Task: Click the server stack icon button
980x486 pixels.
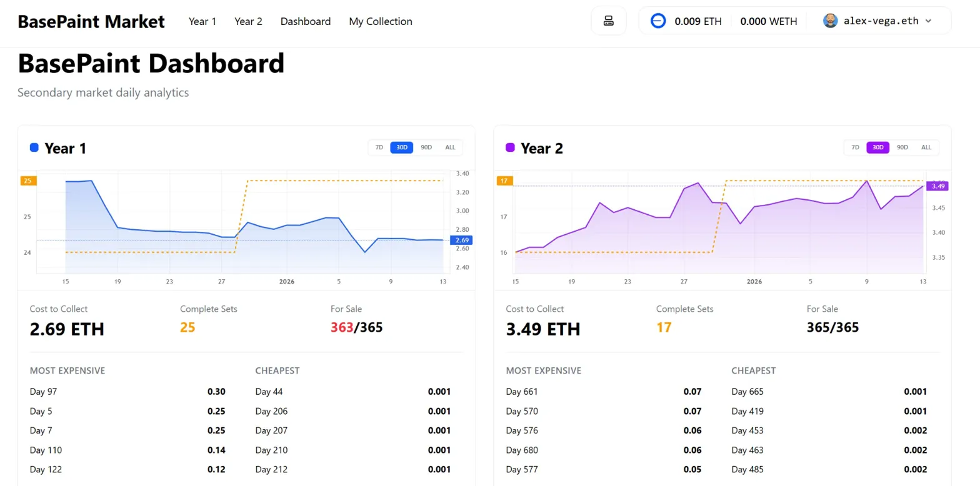Action: point(609,21)
